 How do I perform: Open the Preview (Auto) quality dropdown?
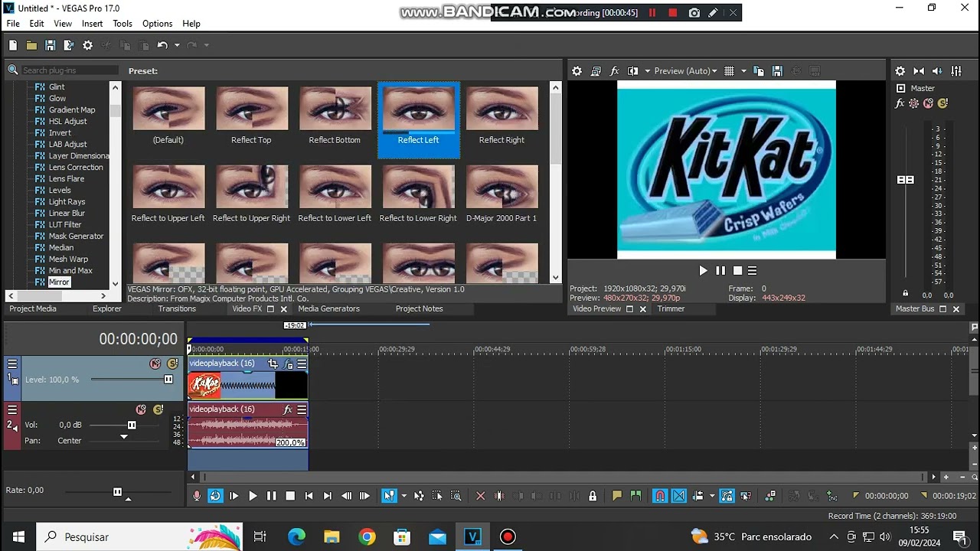point(685,71)
